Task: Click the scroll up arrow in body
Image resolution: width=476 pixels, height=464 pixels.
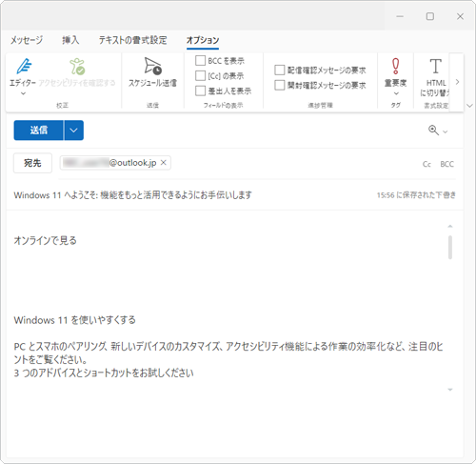Action: tap(450, 226)
